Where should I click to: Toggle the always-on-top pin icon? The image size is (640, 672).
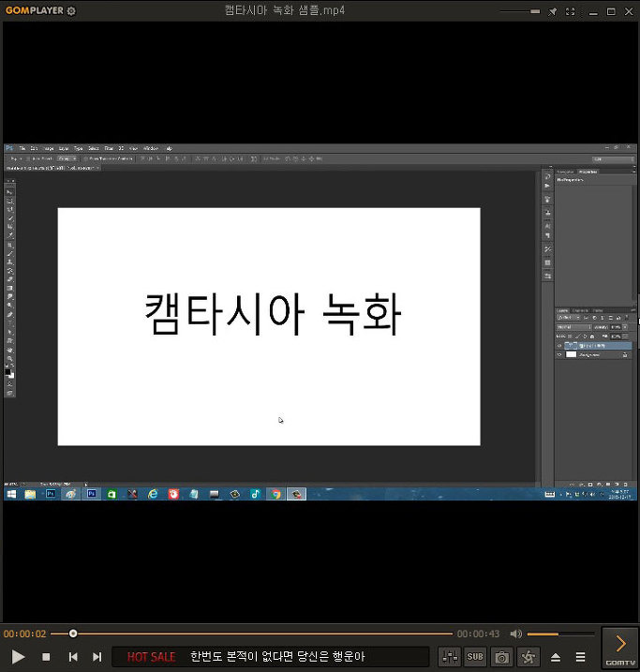(552, 12)
